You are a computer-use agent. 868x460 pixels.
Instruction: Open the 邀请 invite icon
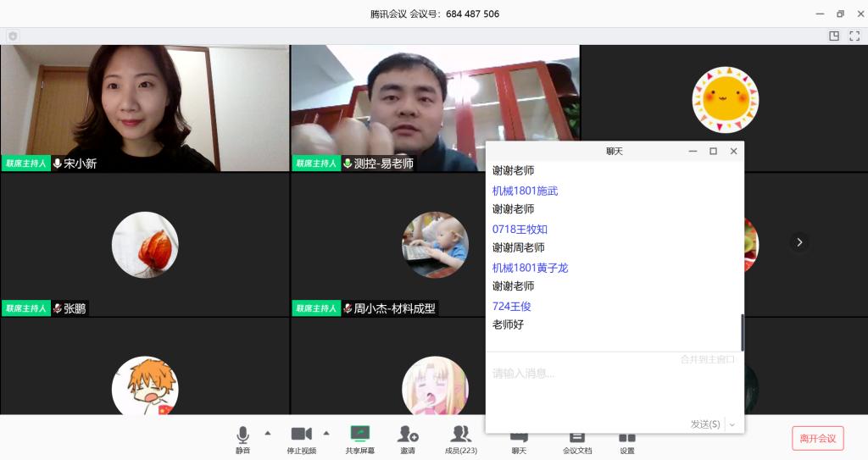coord(408,439)
